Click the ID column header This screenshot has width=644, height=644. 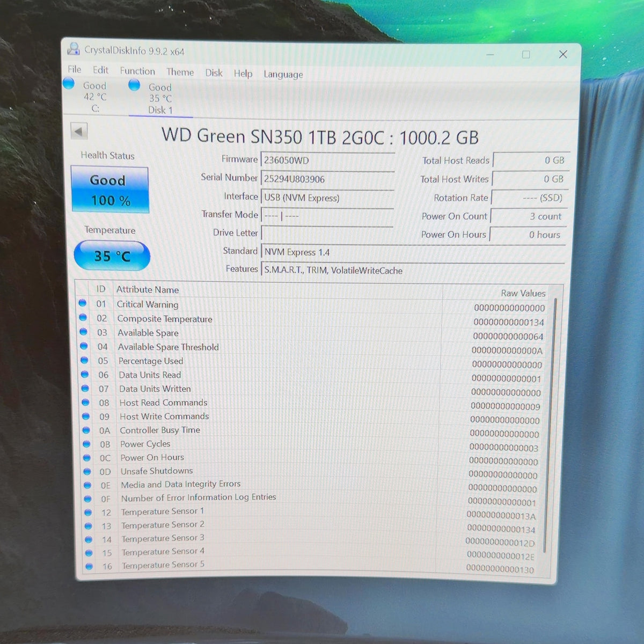coord(101,289)
